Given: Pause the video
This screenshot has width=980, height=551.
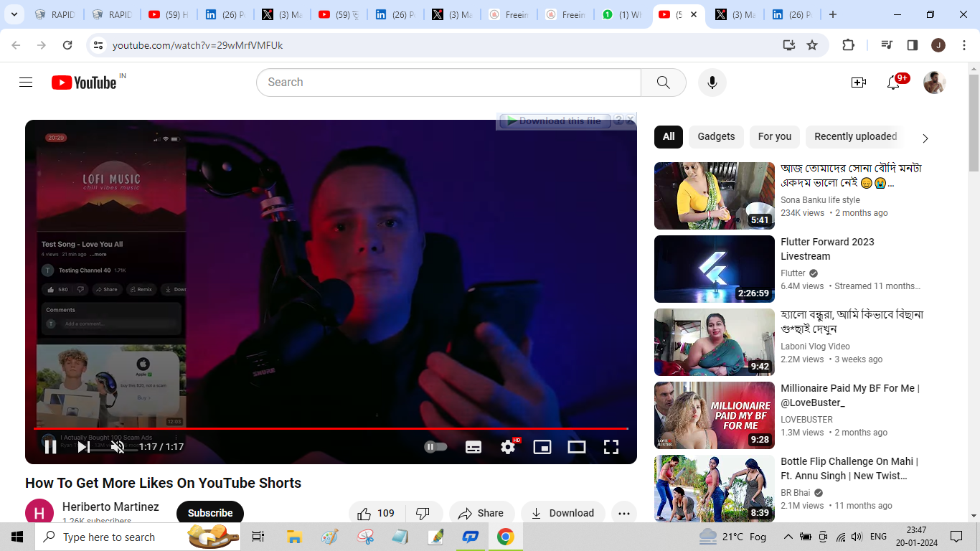Looking at the screenshot, I should [x=50, y=447].
